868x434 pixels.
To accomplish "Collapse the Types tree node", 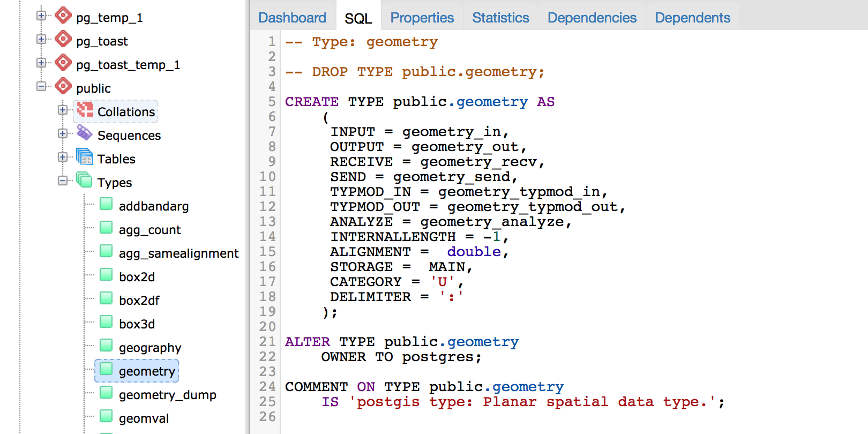I will pyautogui.click(x=63, y=181).
